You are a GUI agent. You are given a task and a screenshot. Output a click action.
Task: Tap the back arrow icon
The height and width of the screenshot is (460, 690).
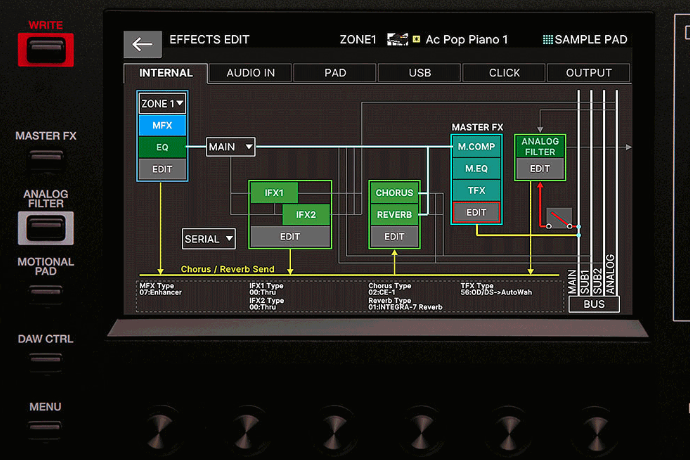coord(142,44)
